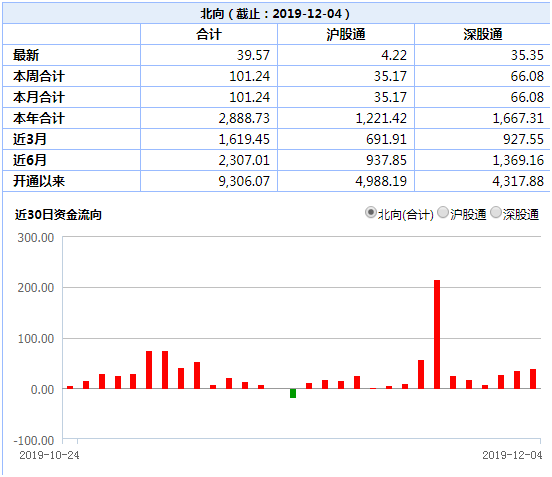Click the first red bar near 2019-10-24
The height and width of the screenshot is (477, 552).
click(x=70, y=388)
